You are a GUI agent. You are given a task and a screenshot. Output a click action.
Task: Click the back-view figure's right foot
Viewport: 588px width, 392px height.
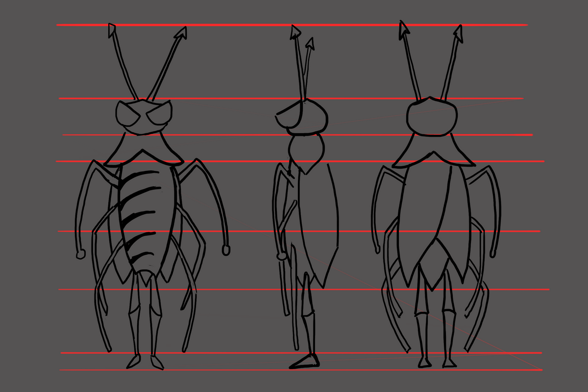tap(449, 363)
